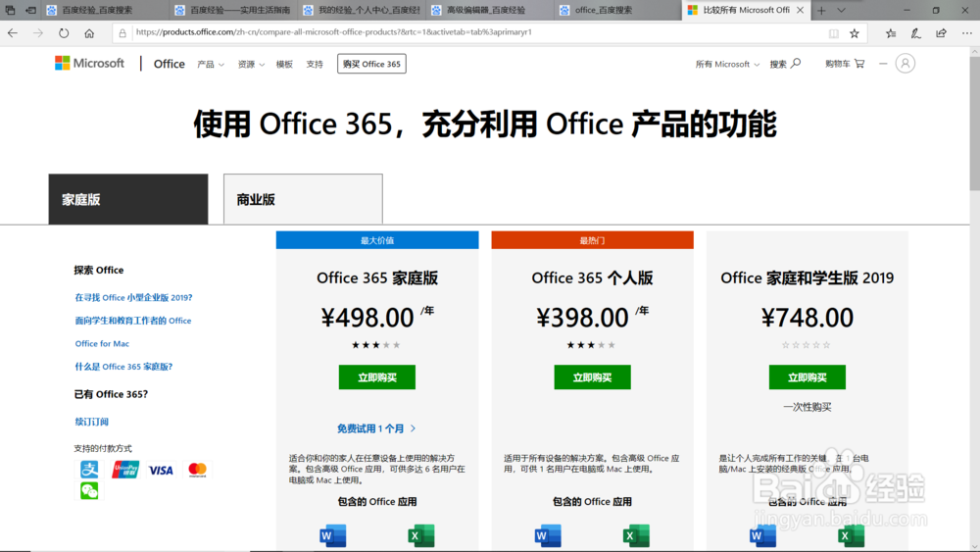Click the vertical page scrollbar thumb
980x552 pixels.
(974, 122)
